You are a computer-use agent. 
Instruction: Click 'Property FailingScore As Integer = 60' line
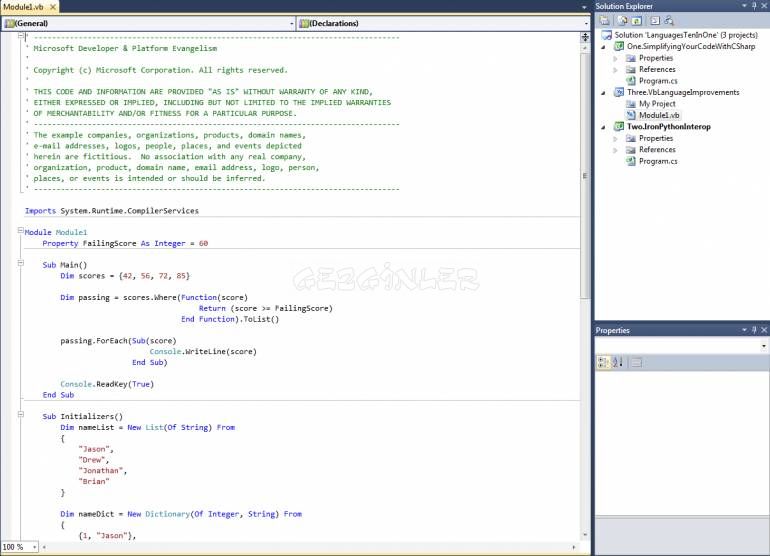point(125,243)
